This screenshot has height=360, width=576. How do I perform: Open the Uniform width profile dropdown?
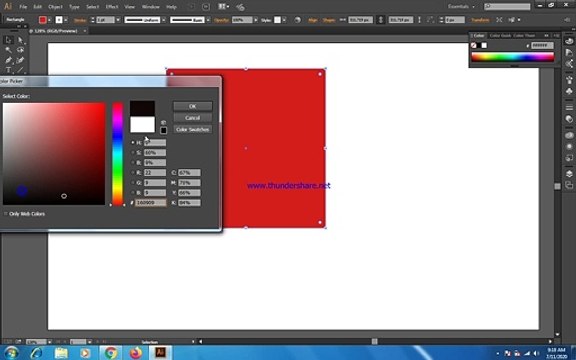[163, 20]
